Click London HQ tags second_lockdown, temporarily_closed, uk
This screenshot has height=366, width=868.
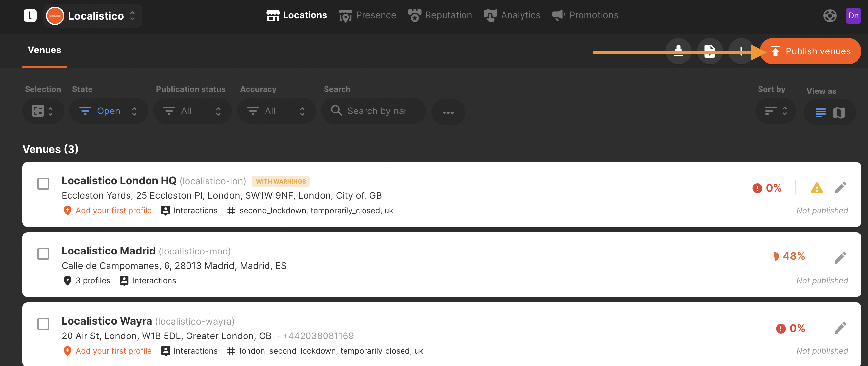(316, 210)
